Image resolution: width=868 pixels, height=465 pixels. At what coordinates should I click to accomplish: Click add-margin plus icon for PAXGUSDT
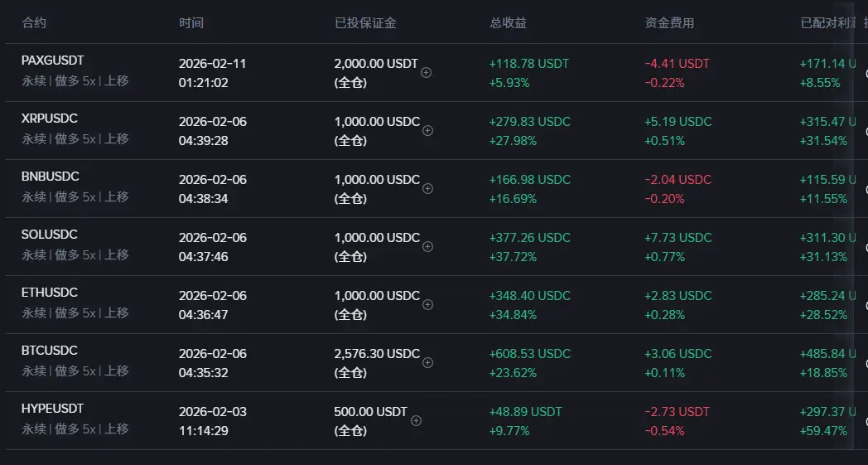pos(427,72)
